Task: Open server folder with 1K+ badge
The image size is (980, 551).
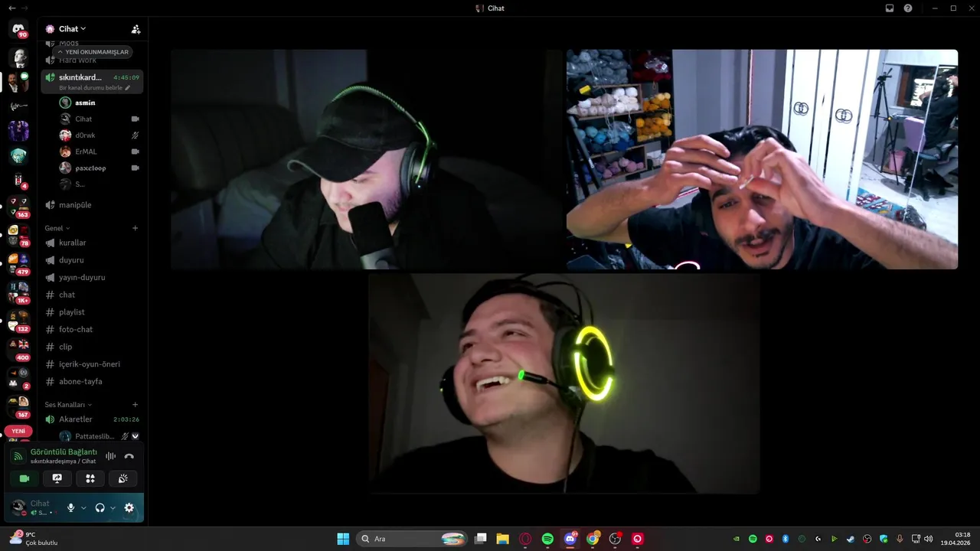Action: tap(18, 292)
